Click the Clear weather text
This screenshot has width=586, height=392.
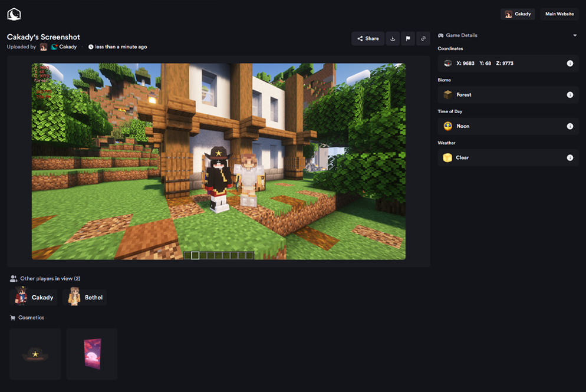click(x=462, y=157)
